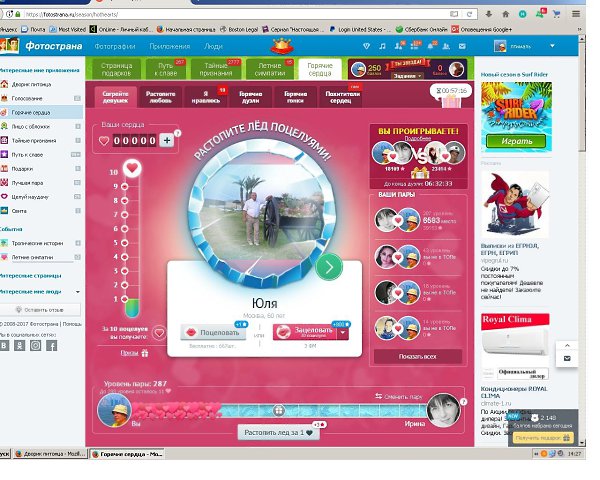Click the music note icon in header
This screenshot has width=600, height=480.
[382, 46]
